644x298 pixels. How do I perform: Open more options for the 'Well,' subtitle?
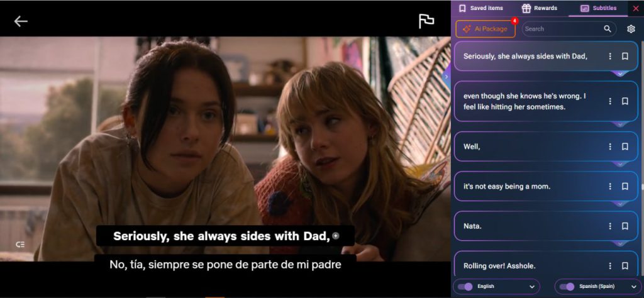point(610,146)
